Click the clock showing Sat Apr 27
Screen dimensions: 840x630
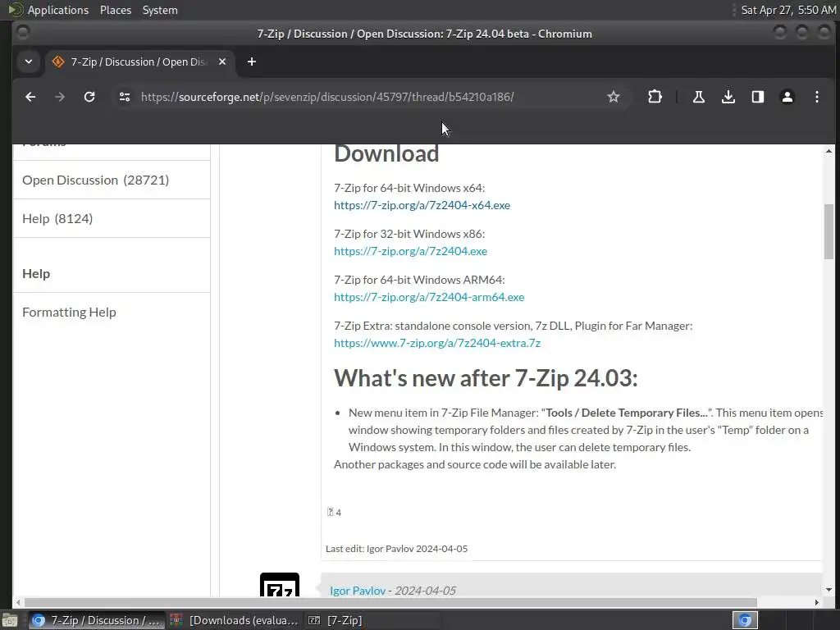[788, 10]
